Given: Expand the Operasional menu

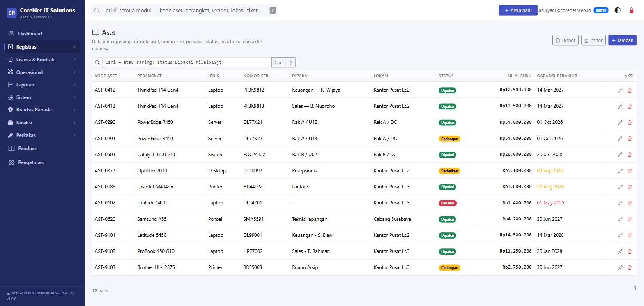Looking at the screenshot, I should coord(42,72).
